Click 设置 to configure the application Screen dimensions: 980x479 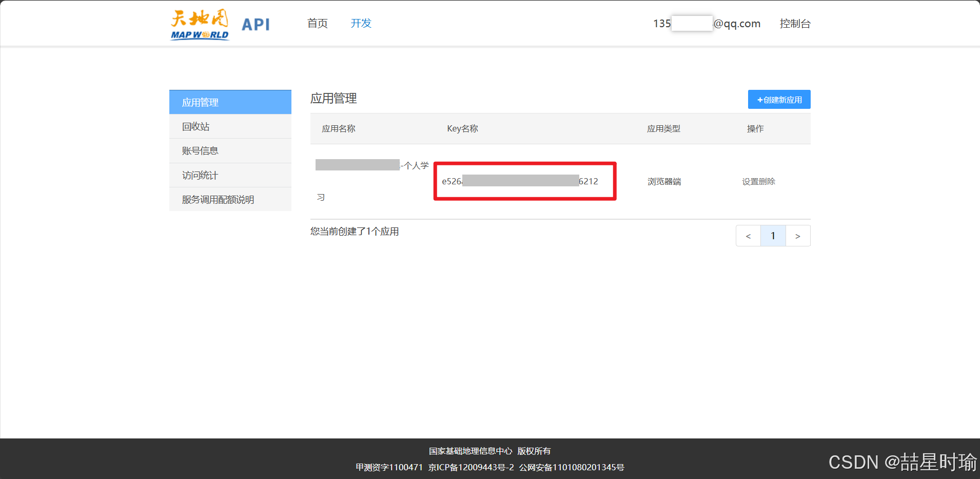[750, 181]
